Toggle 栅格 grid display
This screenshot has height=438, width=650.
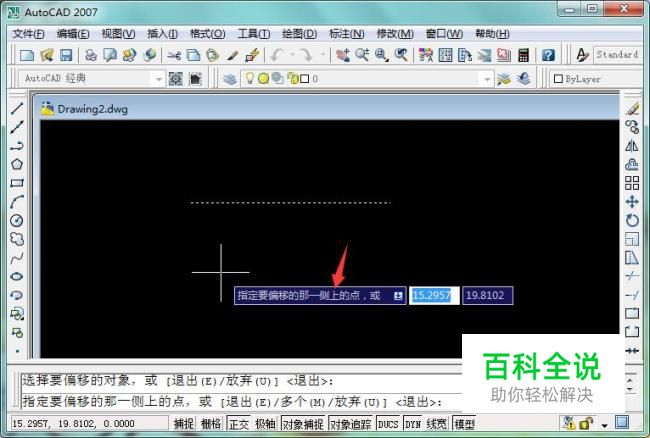point(211,423)
